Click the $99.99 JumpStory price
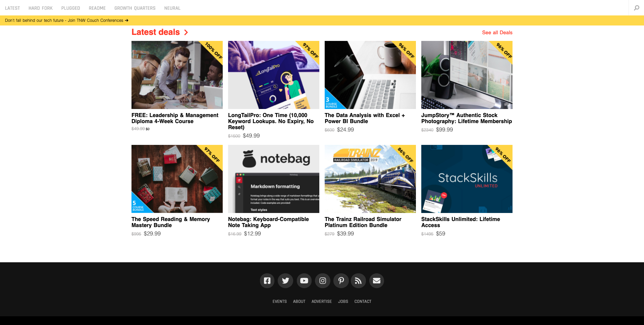 tap(444, 129)
